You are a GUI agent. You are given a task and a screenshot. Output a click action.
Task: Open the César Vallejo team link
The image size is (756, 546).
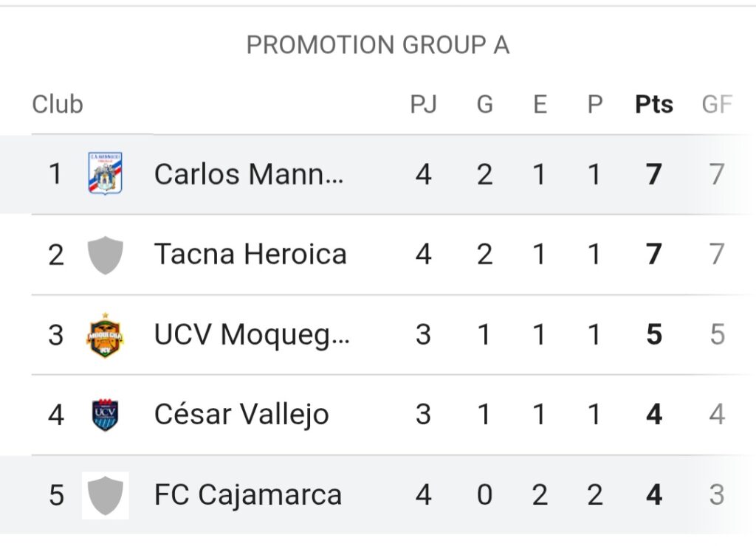(x=241, y=415)
